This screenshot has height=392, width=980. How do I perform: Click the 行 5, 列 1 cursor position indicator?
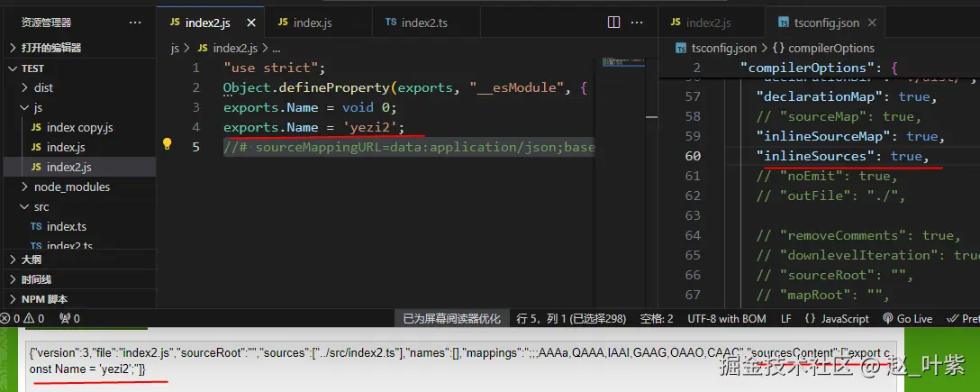pos(571,318)
